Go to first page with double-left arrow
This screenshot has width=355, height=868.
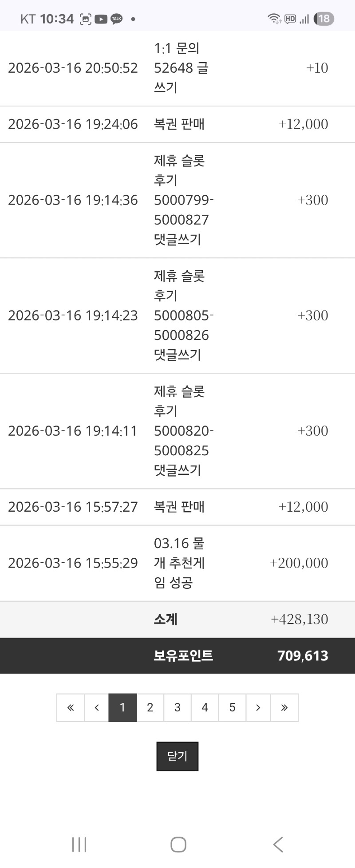(71, 707)
